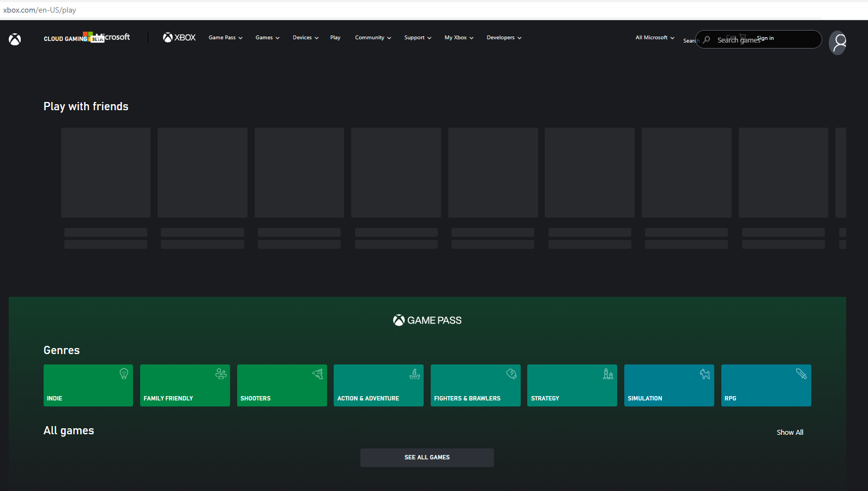
Task: Click the Shooters gun icon
Action: (x=318, y=374)
